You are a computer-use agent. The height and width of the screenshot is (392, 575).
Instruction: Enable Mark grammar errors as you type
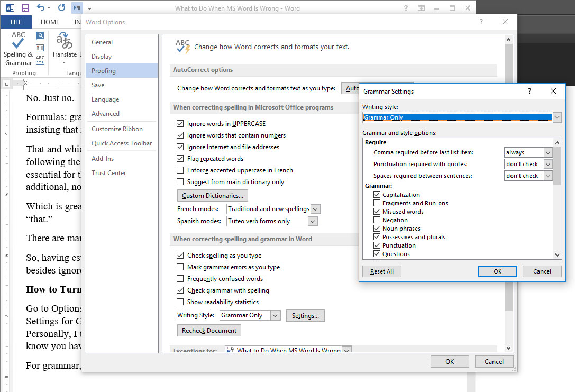pos(180,267)
